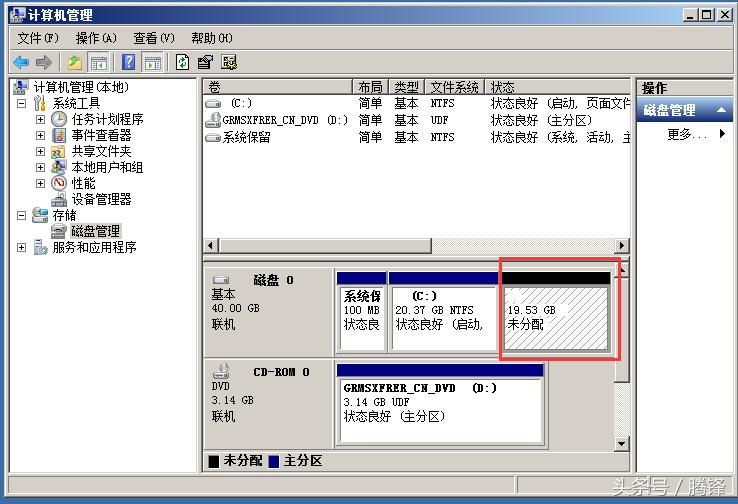Screen dimensions: 738x504
Task: Click the Back arrow toolbar icon
Action: pyautogui.click(x=21, y=62)
